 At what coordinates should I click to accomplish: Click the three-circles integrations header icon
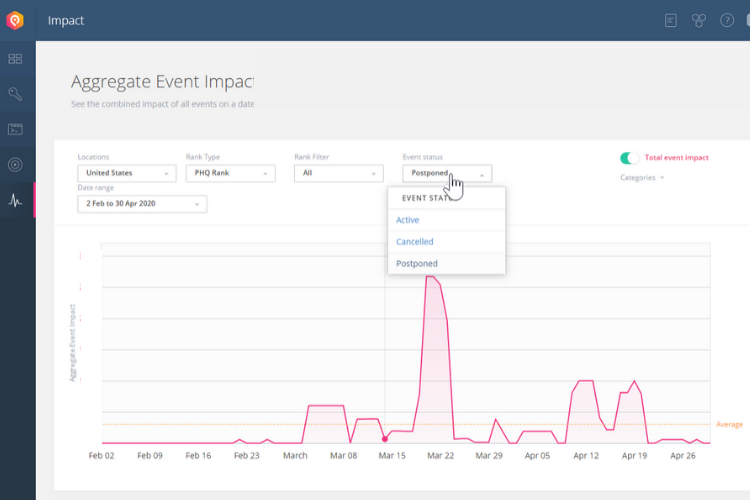699,21
